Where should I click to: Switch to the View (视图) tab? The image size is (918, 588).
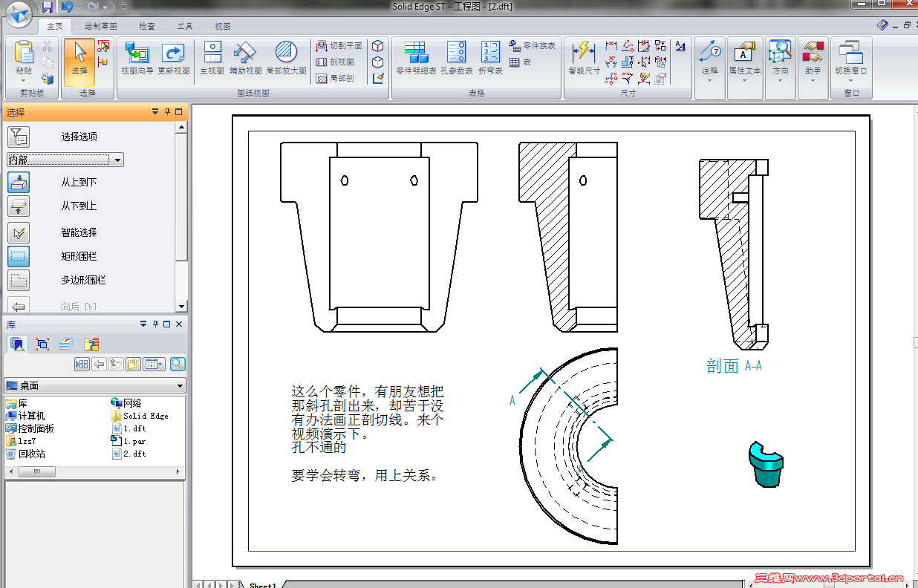(223, 26)
